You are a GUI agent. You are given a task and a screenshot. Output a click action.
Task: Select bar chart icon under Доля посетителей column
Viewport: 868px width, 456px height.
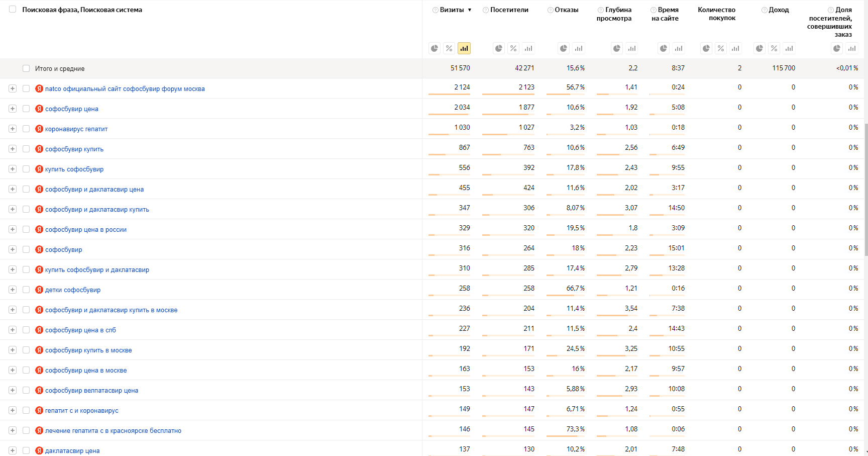pyautogui.click(x=852, y=48)
